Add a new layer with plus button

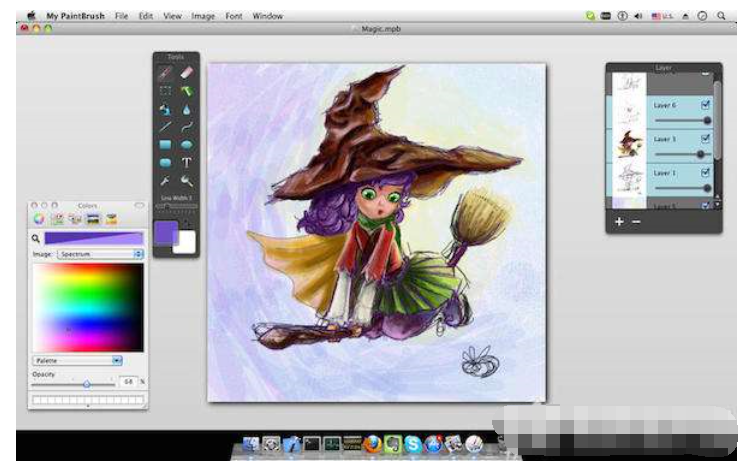tap(619, 222)
